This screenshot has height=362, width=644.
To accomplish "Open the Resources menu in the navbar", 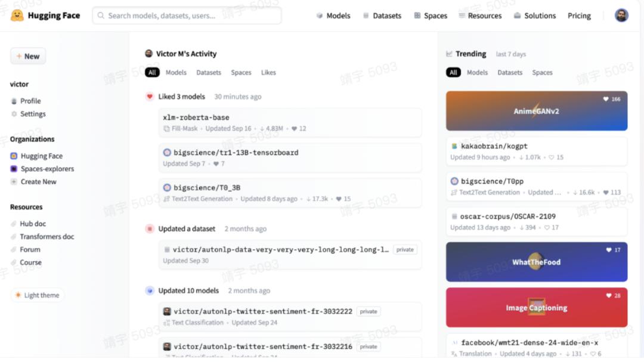I will coord(479,16).
